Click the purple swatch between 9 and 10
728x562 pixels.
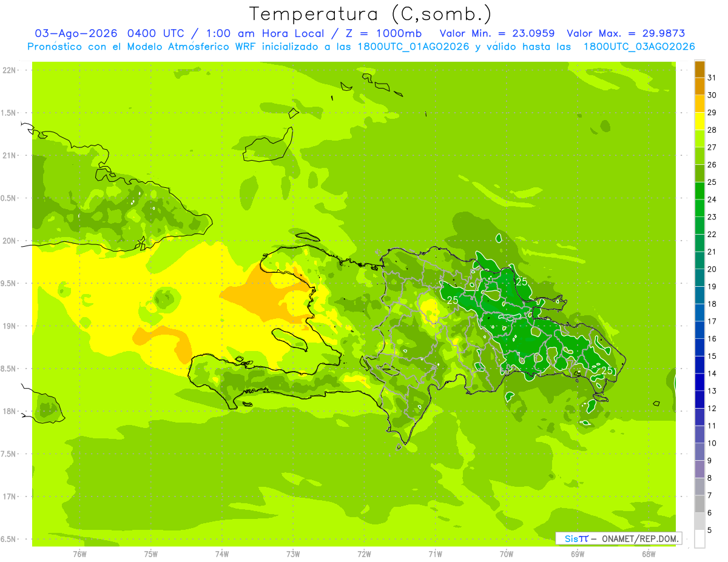click(x=699, y=452)
